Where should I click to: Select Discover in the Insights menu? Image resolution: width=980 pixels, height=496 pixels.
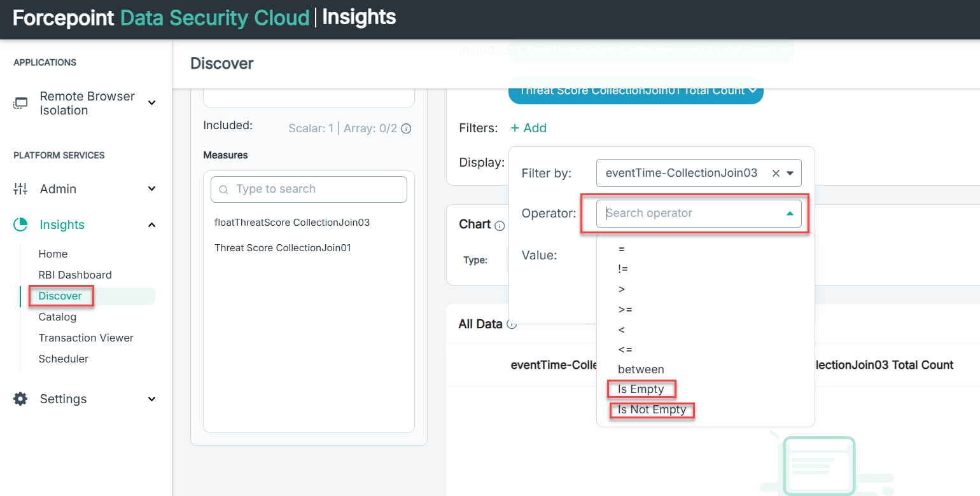coord(60,296)
